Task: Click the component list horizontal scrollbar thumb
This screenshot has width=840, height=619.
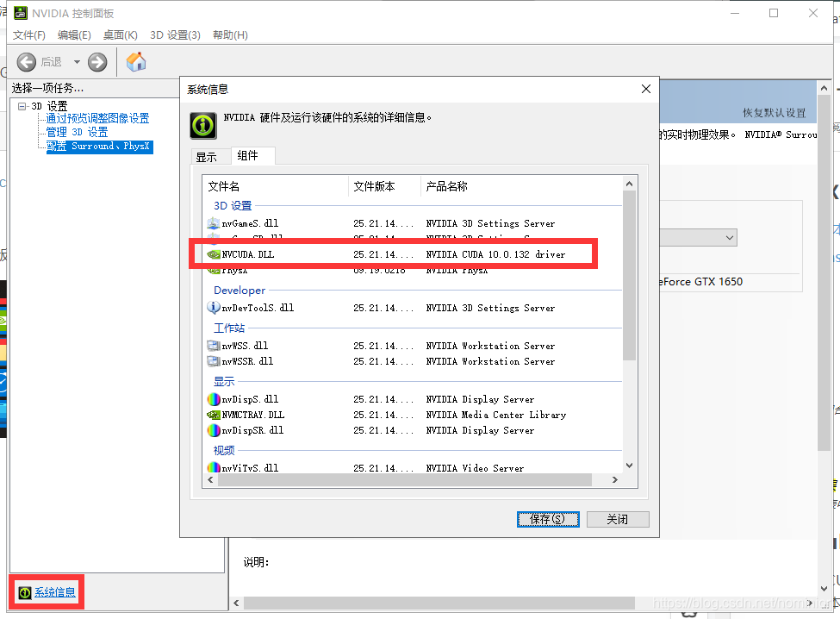Action: pos(404,479)
